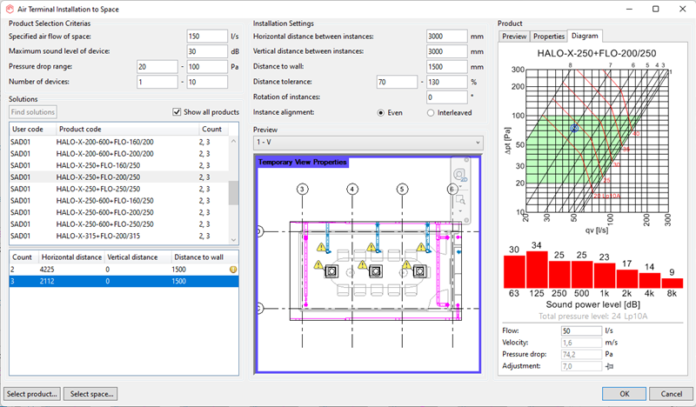Image resolution: width=696 pixels, height=407 pixels.
Task: Click Temporary View Properties label
Action: click(302, 162)
